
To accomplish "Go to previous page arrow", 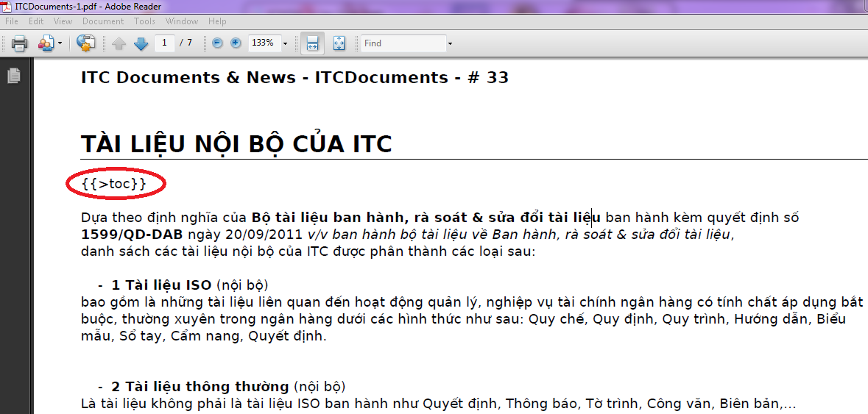I will 119,43.
